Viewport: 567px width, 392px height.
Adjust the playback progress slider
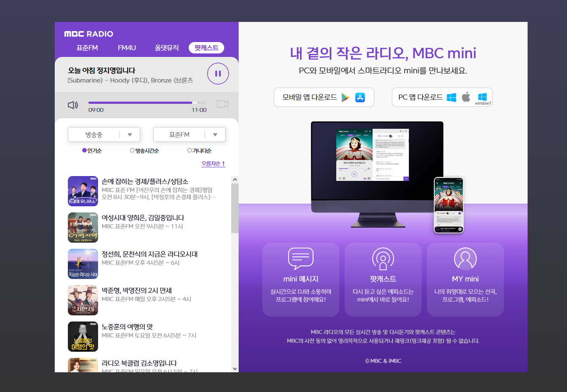[147, 102]
